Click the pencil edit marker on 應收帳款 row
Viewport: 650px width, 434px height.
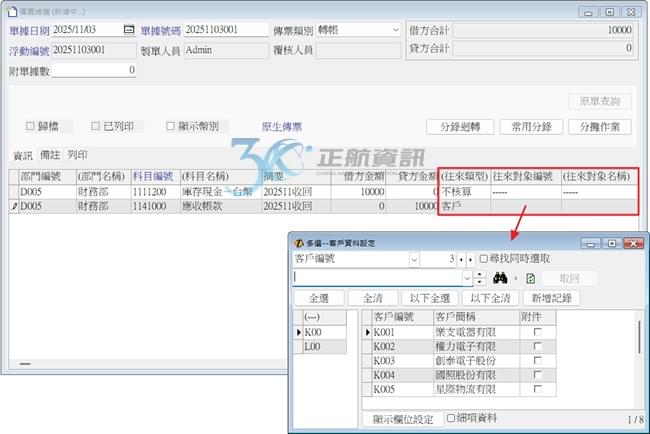(x=14, y=206)
